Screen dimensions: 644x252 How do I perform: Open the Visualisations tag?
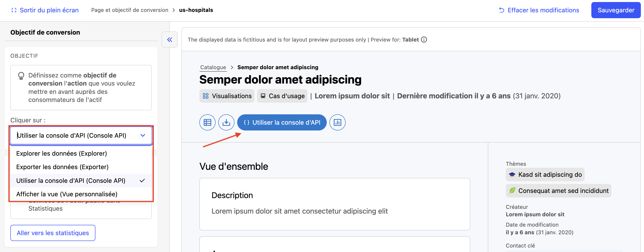(x=227, y=96)
